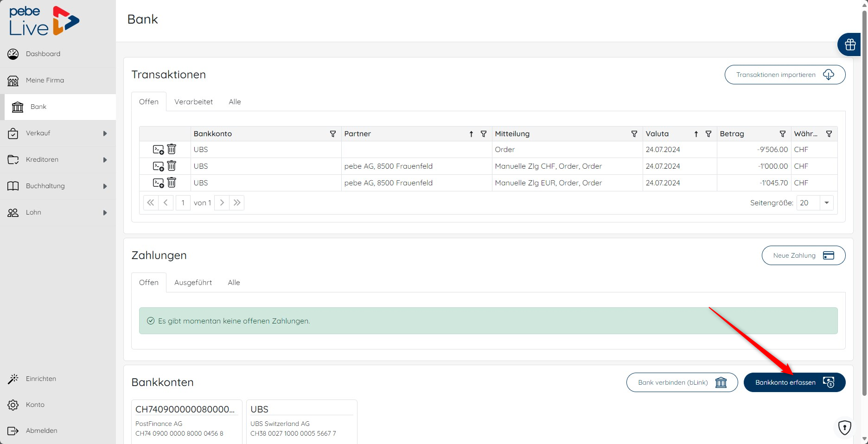Click Bank verbinden (bLink) button

click(x=682, y=382)
